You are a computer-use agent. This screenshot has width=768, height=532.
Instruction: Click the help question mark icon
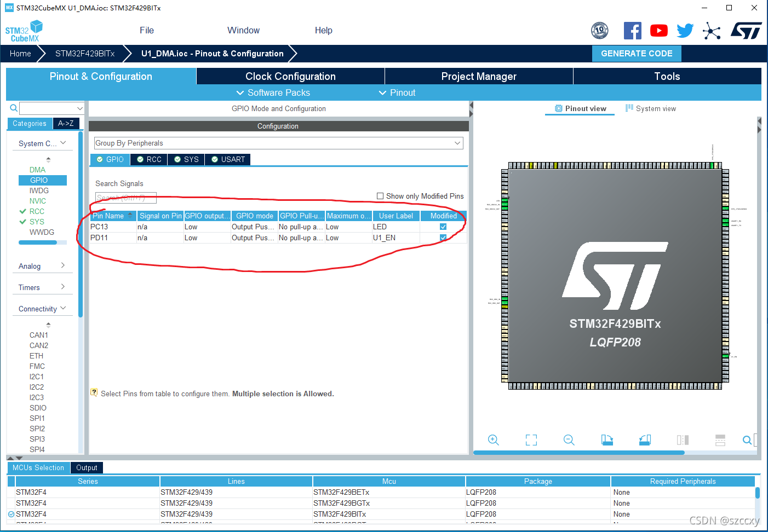pyautogui.click(x=94, y=392)
